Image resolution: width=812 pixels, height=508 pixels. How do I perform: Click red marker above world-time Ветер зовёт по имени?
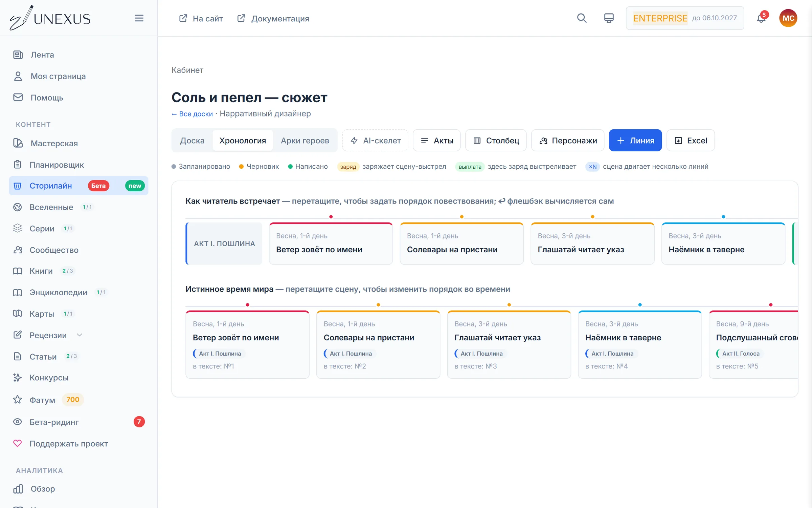(x=248, y=305)
